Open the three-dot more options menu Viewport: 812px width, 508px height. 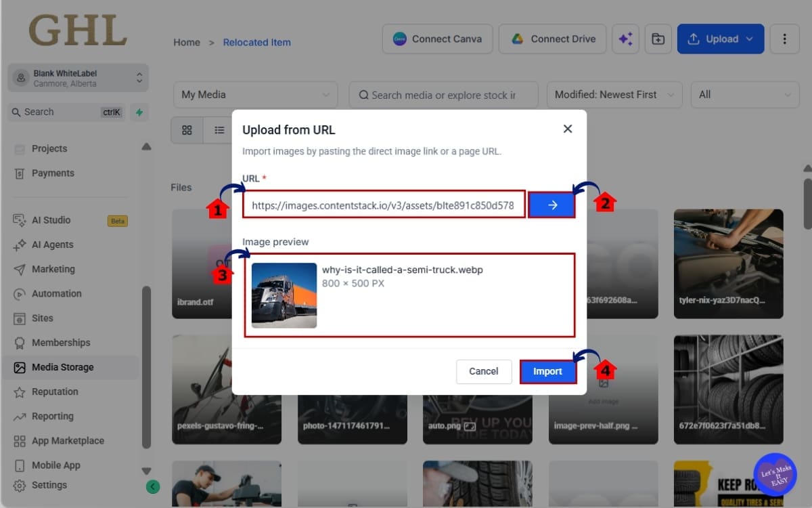(785, 39)
